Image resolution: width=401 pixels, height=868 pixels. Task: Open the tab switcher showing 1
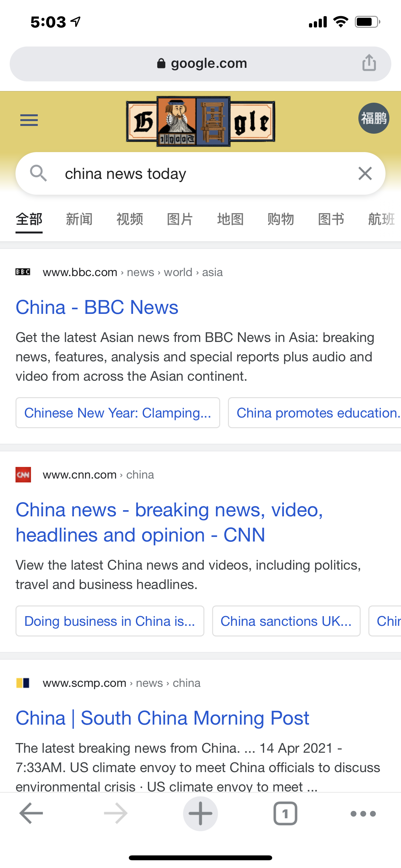click(x=285, y=813)
